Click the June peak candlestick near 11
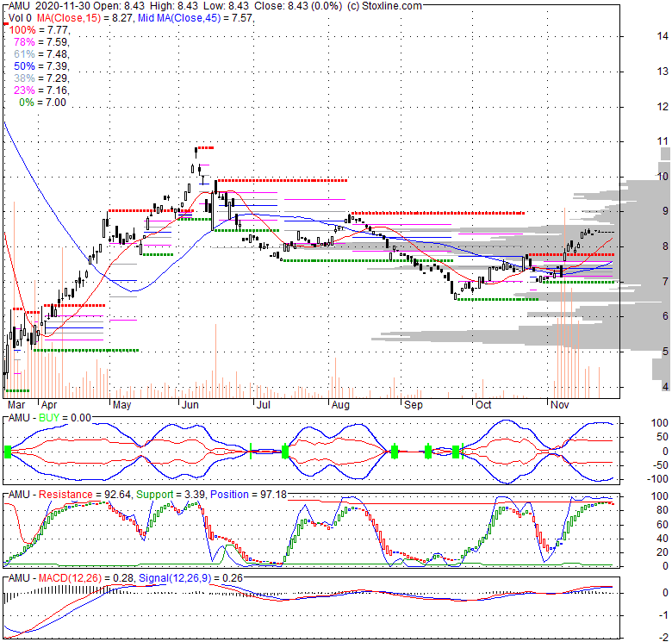 tap(196, 152)
